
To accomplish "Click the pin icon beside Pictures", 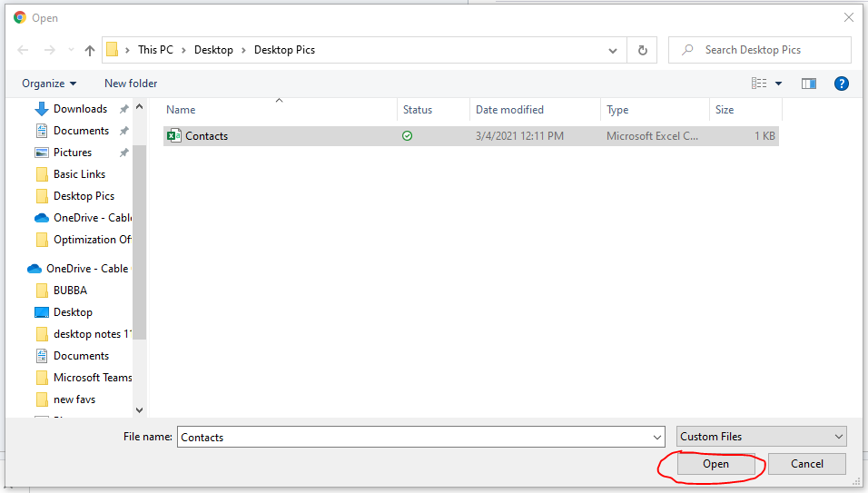I will click(x=124, y=153).
